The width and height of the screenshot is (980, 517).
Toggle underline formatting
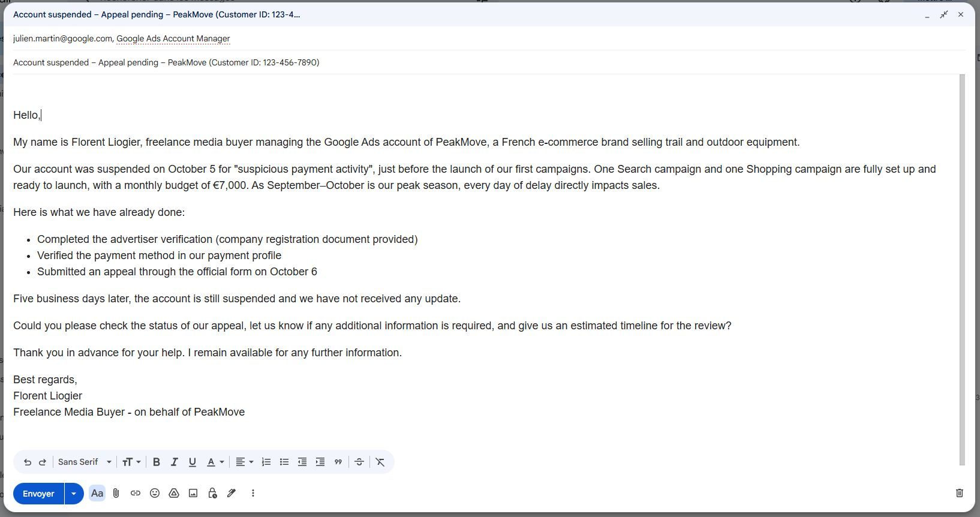193,462
